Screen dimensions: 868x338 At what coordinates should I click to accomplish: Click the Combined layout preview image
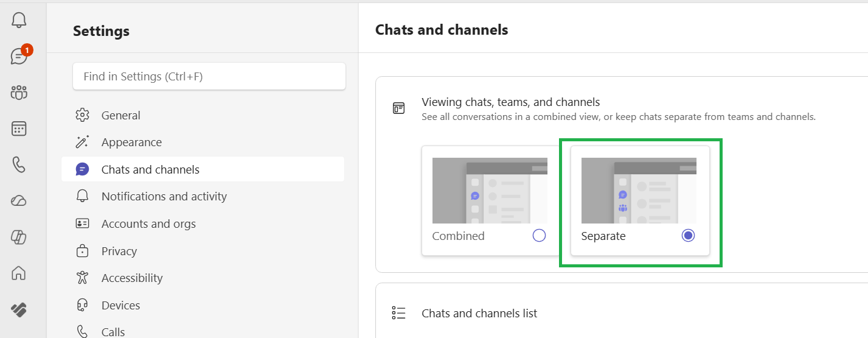click(x=490, y=191)
